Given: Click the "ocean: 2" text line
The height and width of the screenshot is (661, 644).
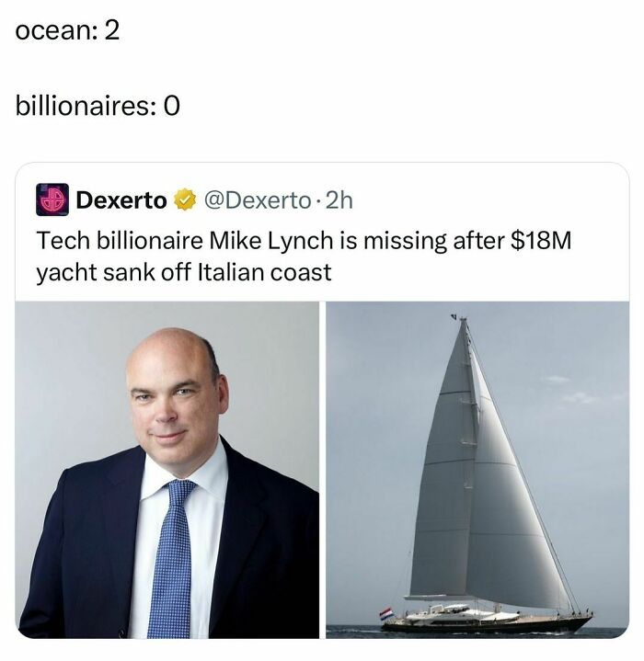Looking at the screenshot, I should [x=68, y=30].
